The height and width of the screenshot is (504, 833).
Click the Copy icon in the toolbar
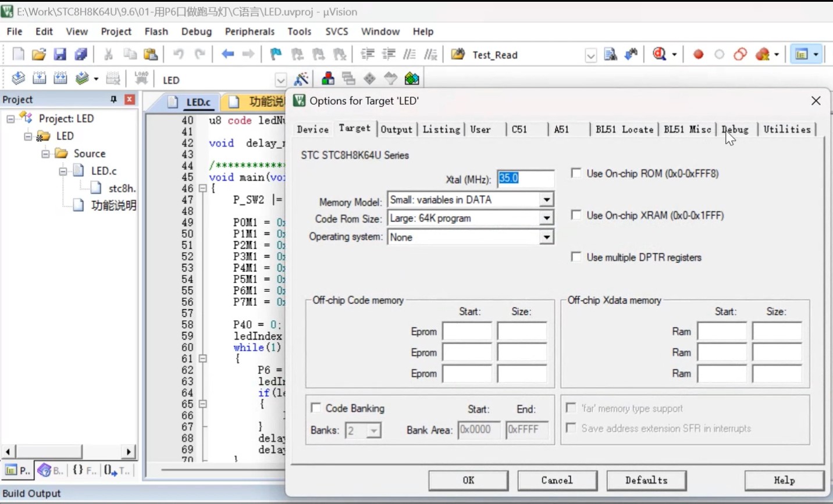click(x=130, y=54)
